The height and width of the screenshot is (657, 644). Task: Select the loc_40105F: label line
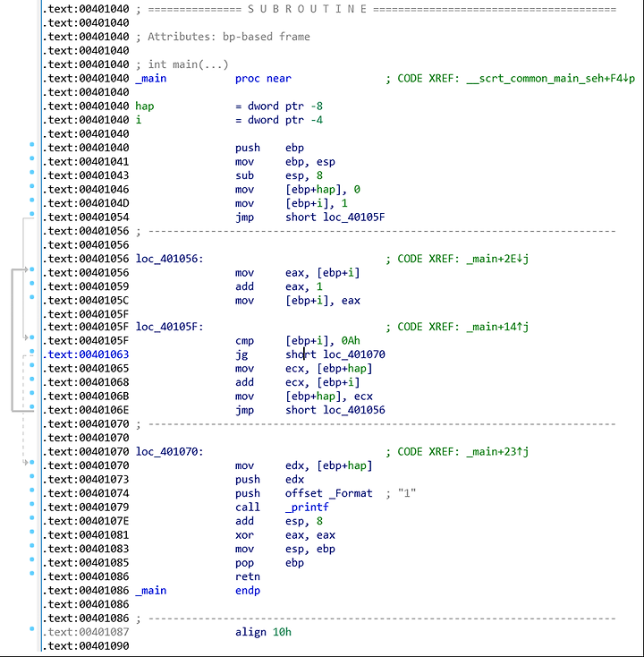tap(170, 327)
